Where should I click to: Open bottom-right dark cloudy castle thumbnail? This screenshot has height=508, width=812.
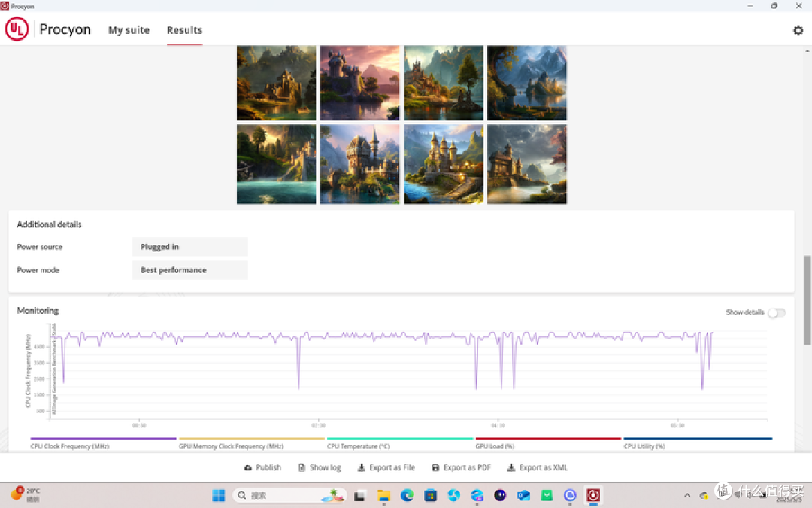click(x=526, y=164)
